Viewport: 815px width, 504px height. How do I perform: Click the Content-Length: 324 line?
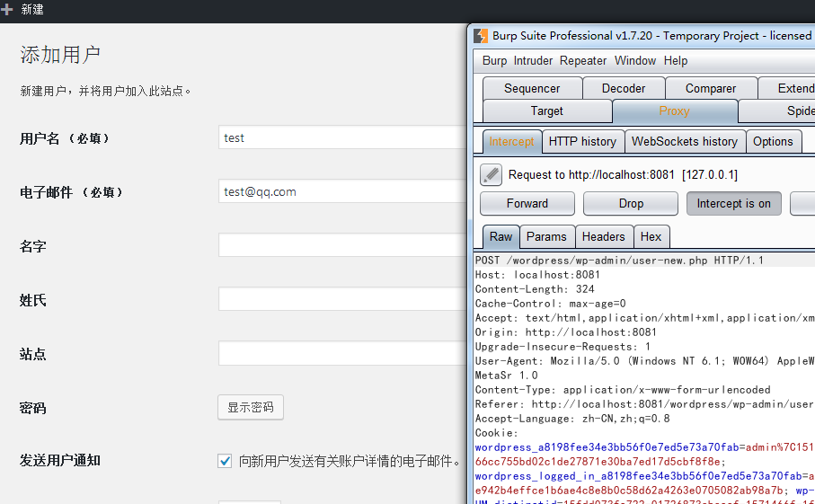(535, 289)
